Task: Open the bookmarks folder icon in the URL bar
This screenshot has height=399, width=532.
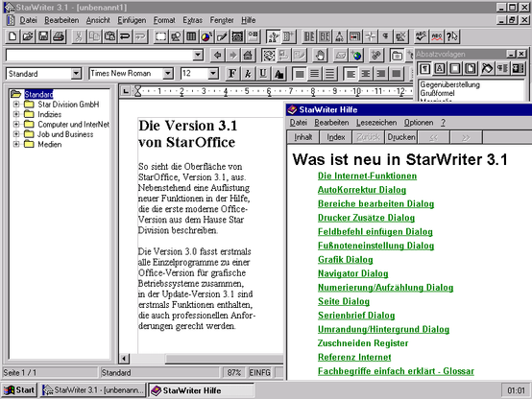Action: click(x=397, y=55)
